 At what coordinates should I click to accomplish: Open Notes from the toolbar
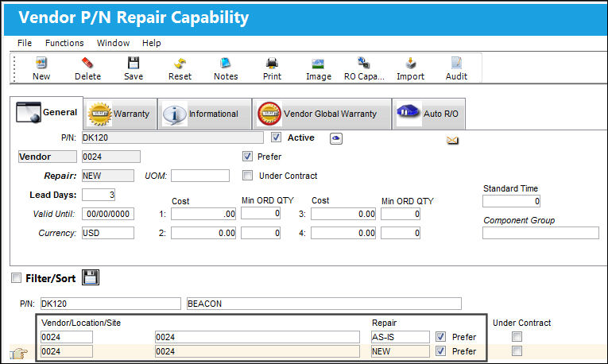[x=226, y=63]
